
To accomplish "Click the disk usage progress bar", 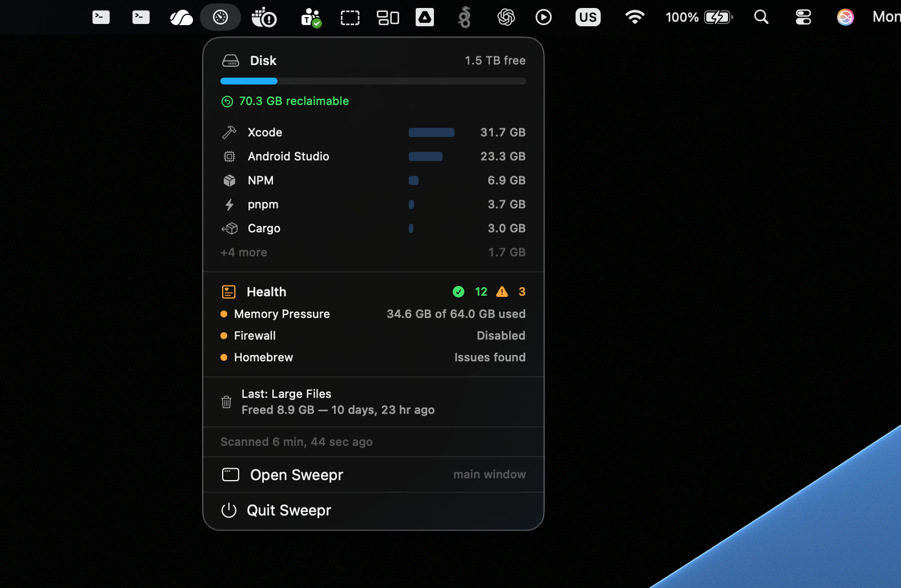I will click(373, 81).
